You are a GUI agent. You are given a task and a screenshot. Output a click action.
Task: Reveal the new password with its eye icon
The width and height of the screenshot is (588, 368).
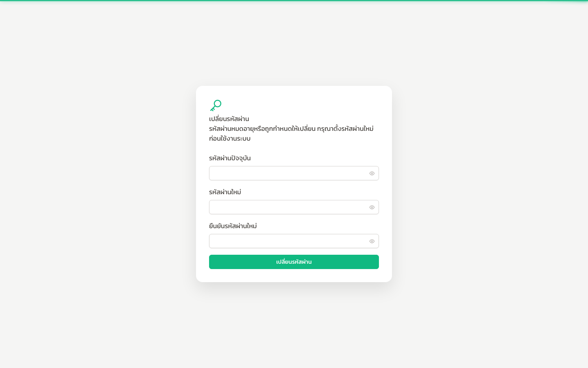[x=372, y=207]
